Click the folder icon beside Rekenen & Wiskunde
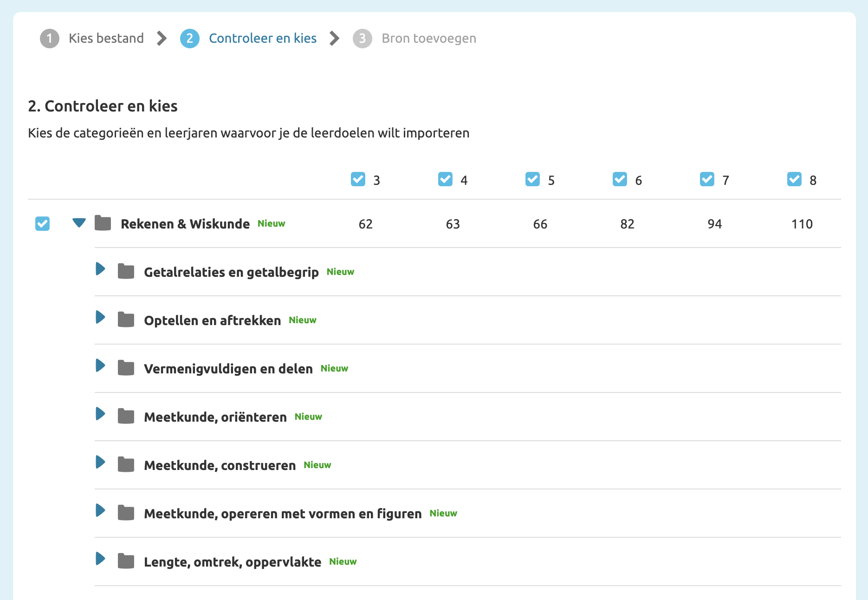Viewport: 868px width, 600px height. 103,223
